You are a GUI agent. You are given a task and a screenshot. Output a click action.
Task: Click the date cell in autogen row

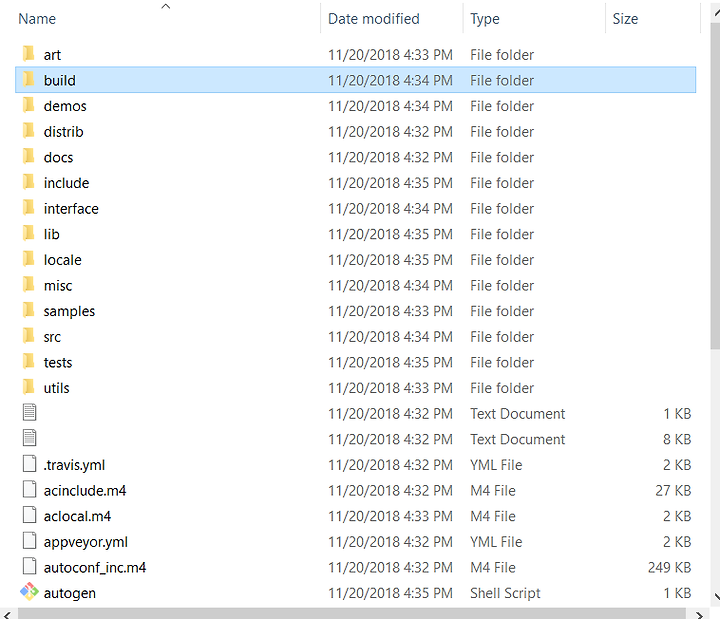pos(390,593)
